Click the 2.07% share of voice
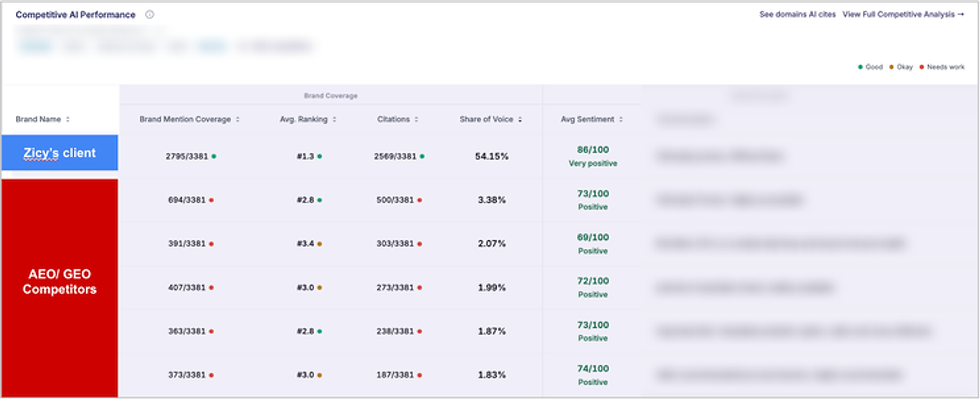980x399 pixels. 492,244
